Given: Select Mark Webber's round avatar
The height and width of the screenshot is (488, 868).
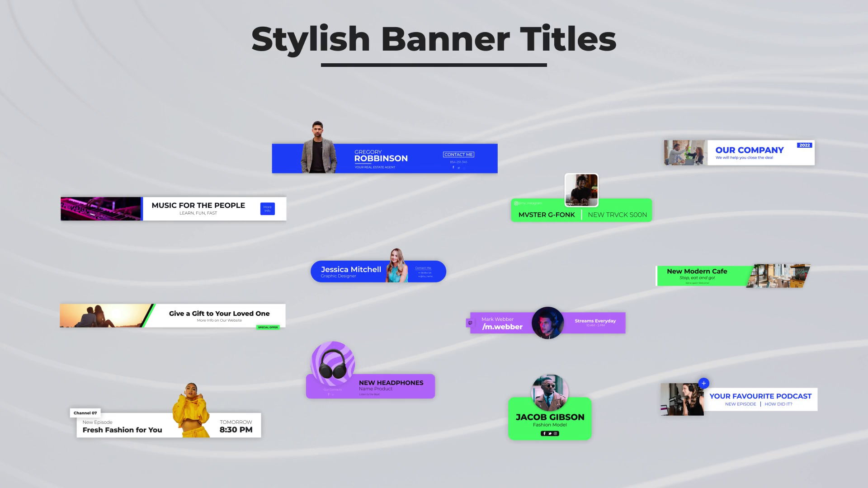Looking at the screenshot, I should pyautogui.click(x=547, y=323).
